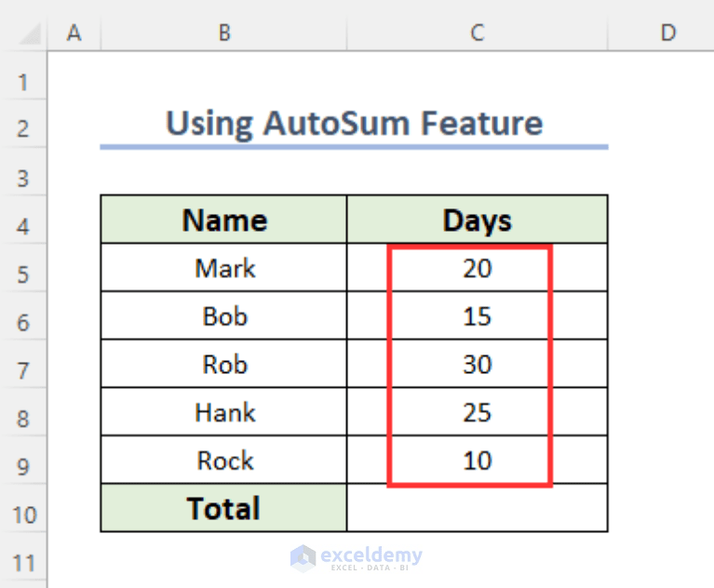Select the cell containing 'Bob'
Screen dimensions: 714x588
pos(224,315)
